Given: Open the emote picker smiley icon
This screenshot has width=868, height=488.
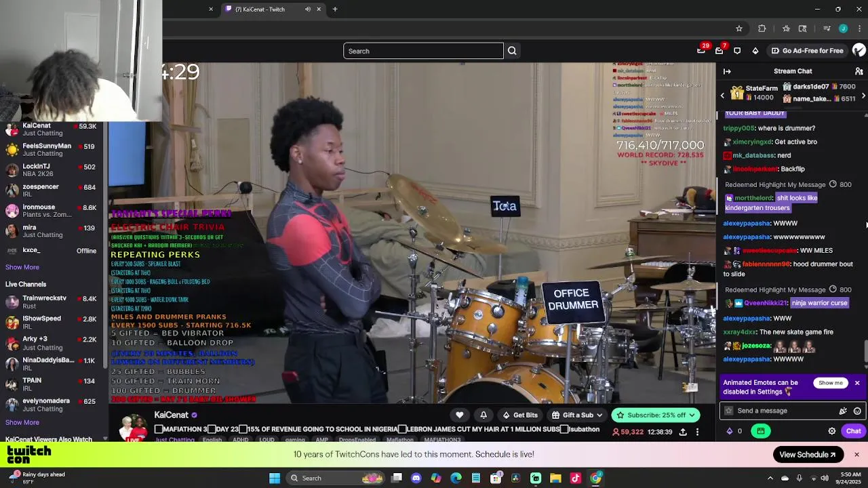Looking at the screenshot, I should coord(857,411).
